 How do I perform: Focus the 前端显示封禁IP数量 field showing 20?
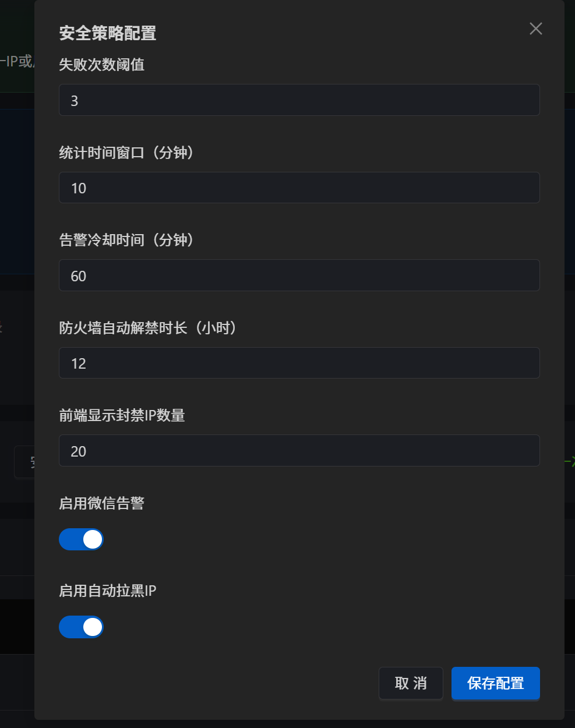coord(299,451)
